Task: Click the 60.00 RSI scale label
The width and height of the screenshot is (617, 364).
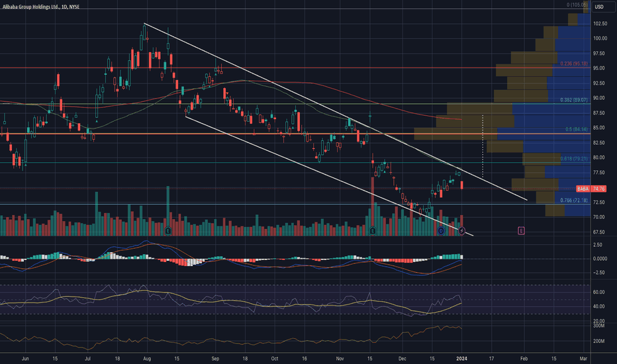Action: point(599,292)
